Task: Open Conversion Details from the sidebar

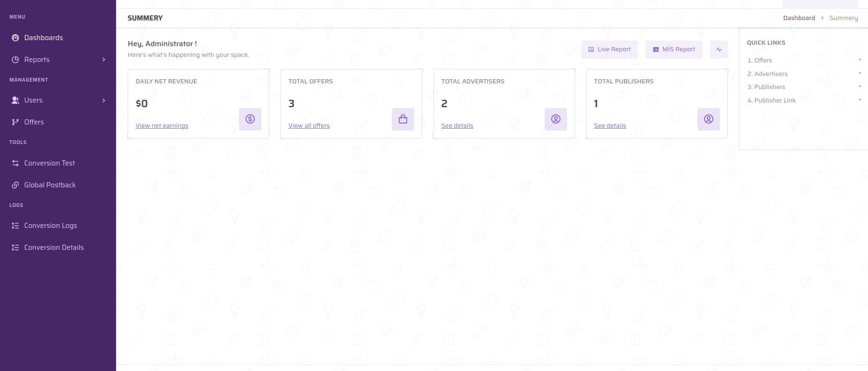Action: (54, 247)
